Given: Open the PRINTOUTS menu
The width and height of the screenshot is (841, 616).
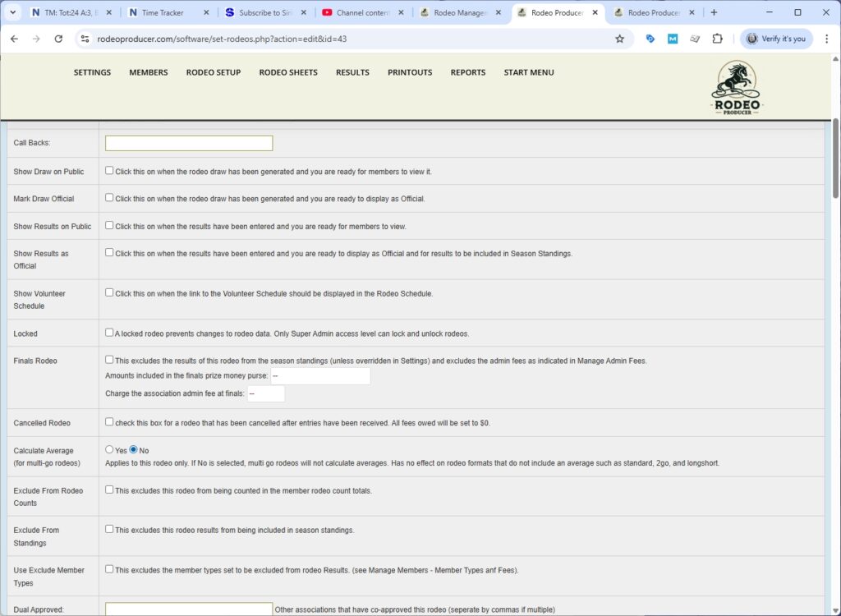Looking at the screenshot, I should click(x=410, y=72).
